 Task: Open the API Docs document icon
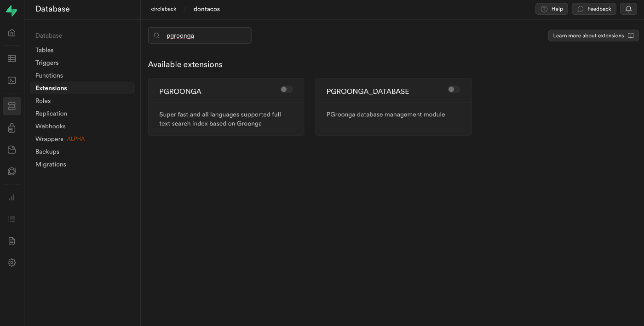click(x=12, y=241)
